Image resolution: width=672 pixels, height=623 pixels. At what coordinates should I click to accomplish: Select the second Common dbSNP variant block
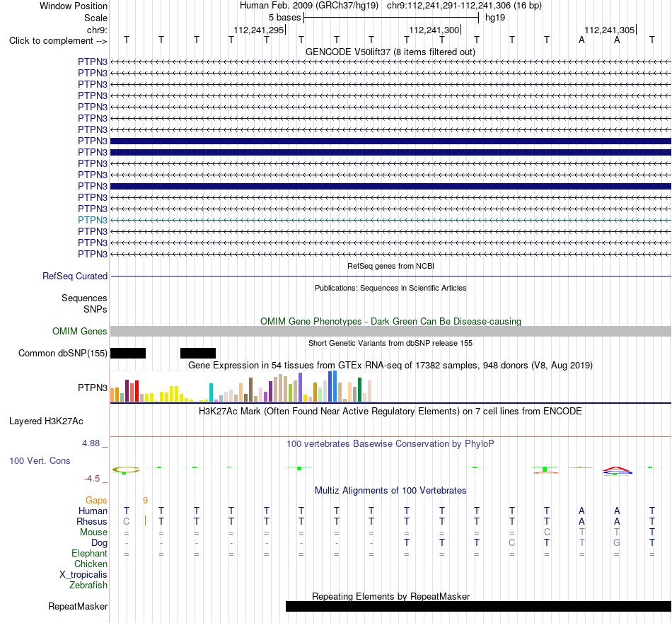point(198,353)
